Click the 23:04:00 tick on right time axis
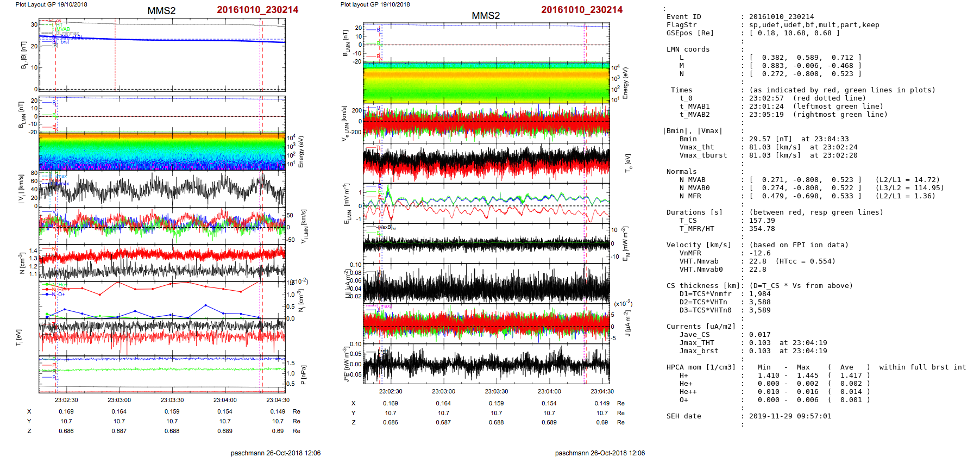This screenshot has width=980, height=457. click(x=549, y=391)
